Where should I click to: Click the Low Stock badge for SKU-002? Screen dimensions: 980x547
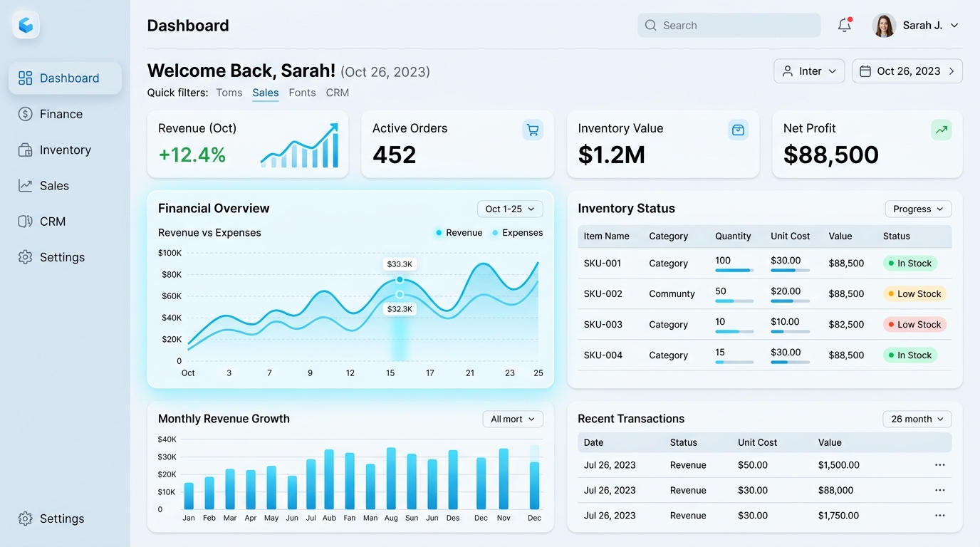pos(914,293)
